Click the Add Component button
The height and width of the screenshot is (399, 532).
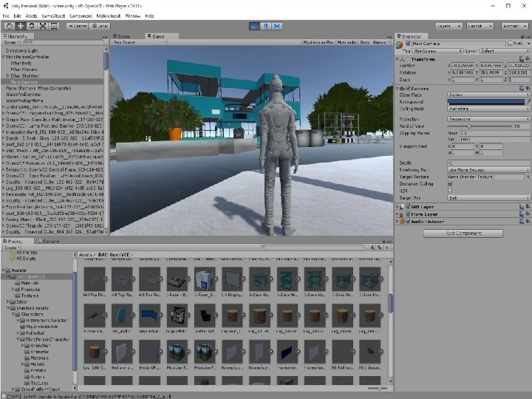(x=463, y=233)
